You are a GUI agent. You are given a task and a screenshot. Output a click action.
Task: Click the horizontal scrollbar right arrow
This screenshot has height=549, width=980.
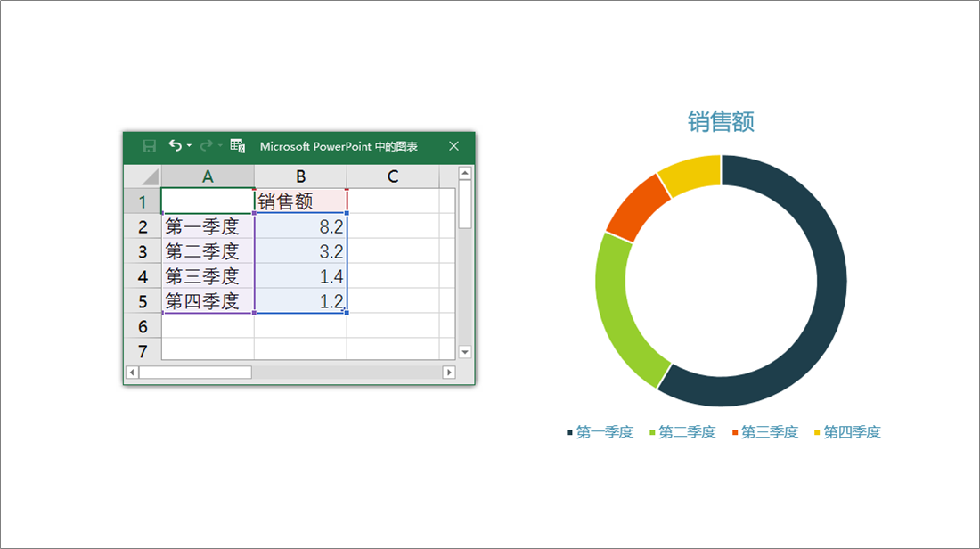[449, 372]
